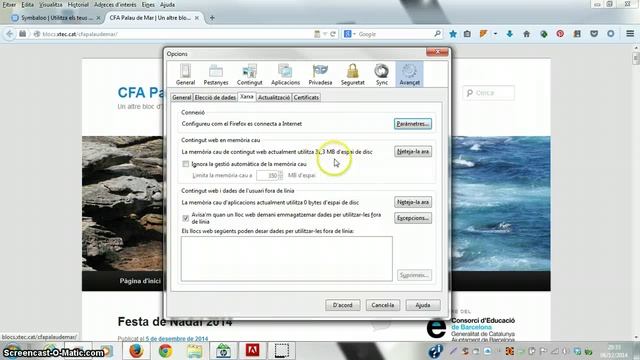Open the 5 de desembre de 2014 link

(x=177, y=339)
